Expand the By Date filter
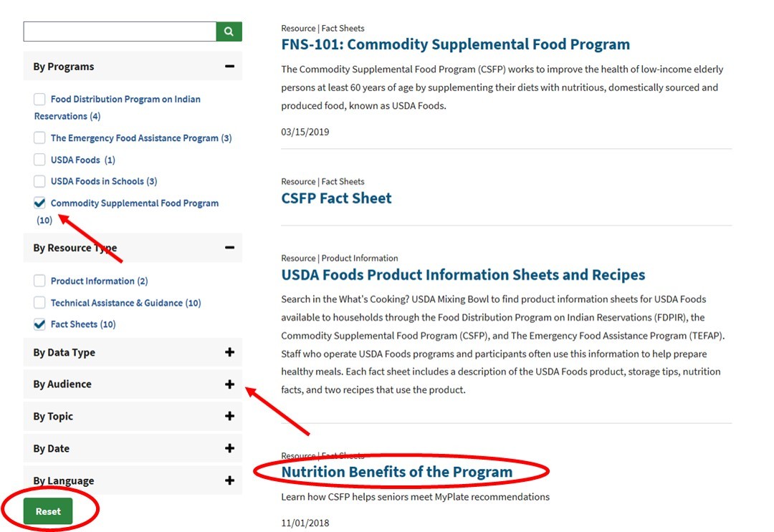 (x=229, y=448)
